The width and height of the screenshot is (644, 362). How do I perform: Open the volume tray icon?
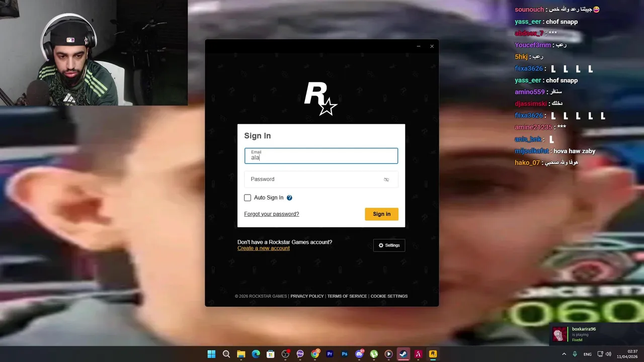608,354
